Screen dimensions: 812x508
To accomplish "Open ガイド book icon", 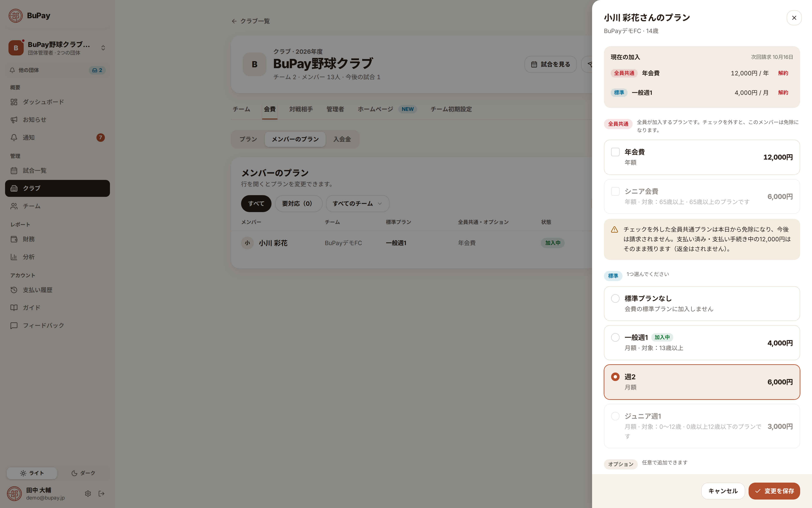I will (x=14, y=308).
